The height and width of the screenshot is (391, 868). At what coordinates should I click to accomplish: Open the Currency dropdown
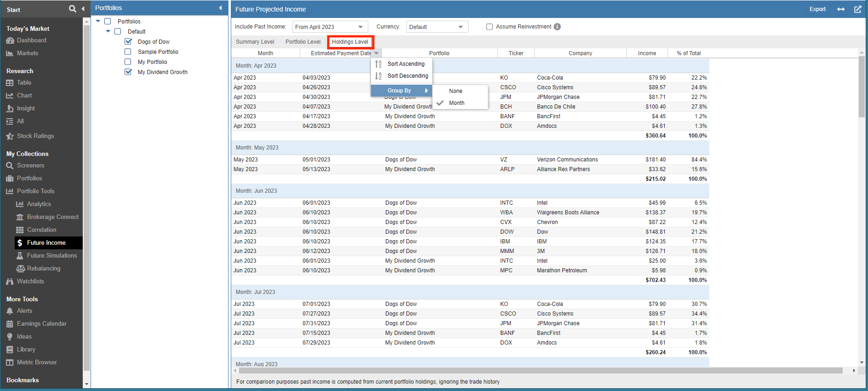coord(437,27)
